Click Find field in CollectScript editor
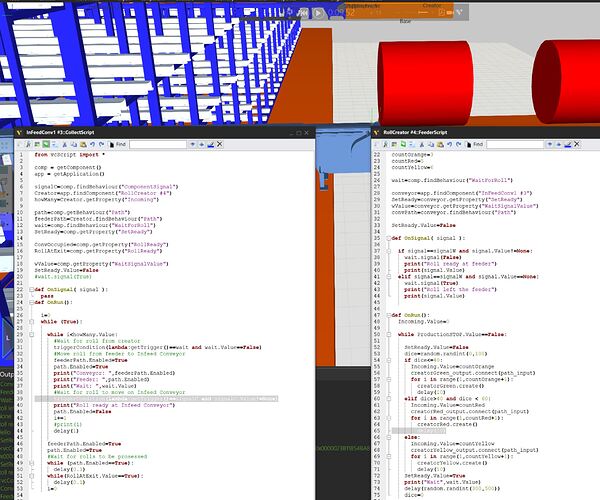Screen dimensions: 600x500 (158, 144)
